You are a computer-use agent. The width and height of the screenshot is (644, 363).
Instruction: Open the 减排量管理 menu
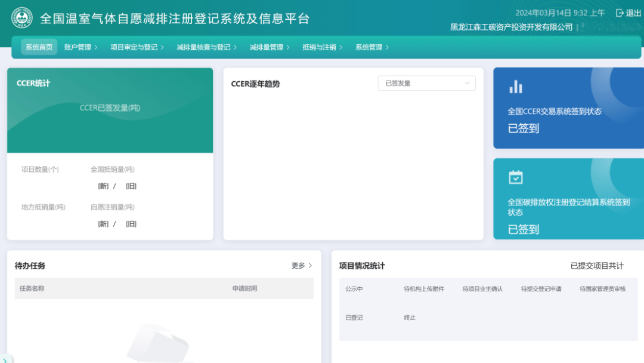[266, 47]
